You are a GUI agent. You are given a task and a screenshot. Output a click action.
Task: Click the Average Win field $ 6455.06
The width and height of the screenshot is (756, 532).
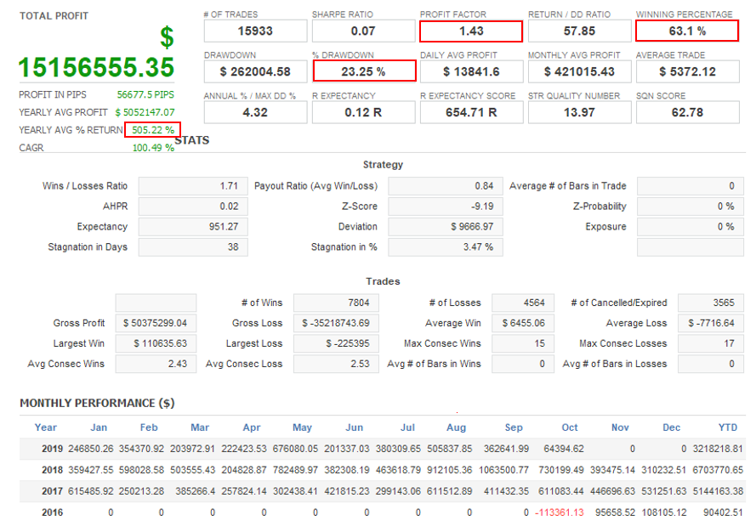[523, 323]
